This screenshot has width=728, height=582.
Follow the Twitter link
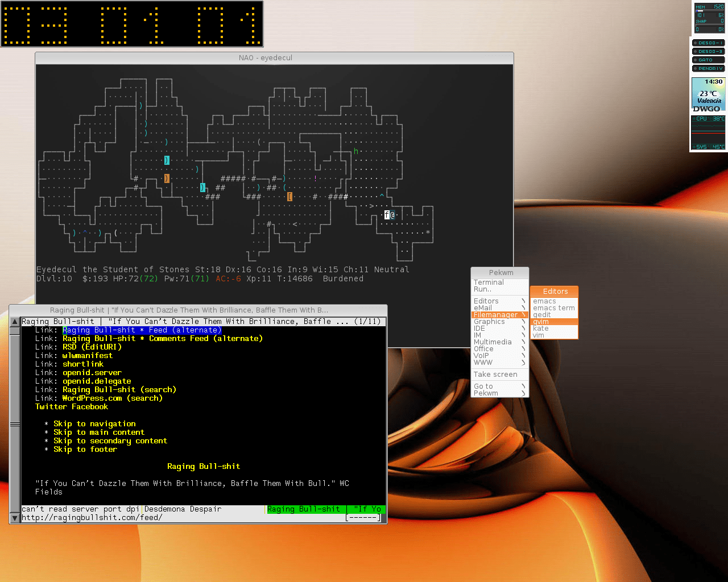(51, 407)
